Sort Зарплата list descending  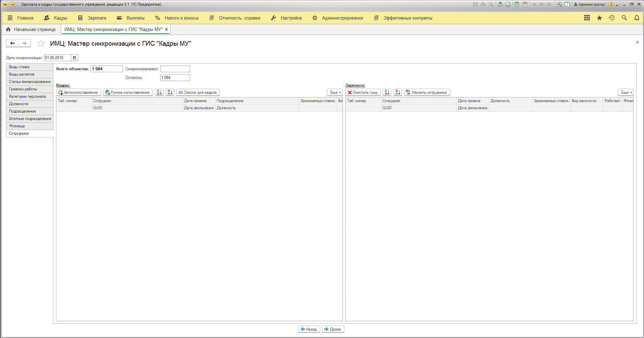398,92
